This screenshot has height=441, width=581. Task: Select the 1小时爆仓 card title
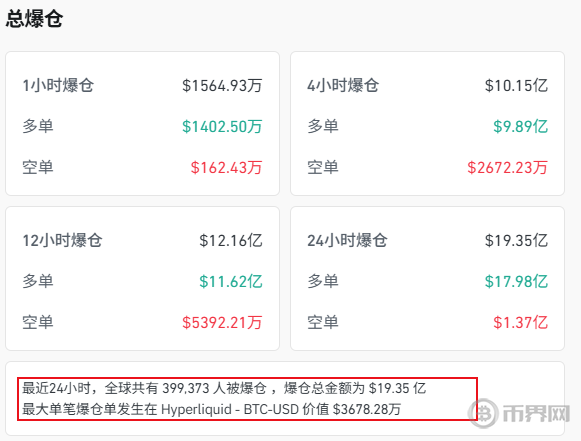pyautogui.click(x=58, y=86)
